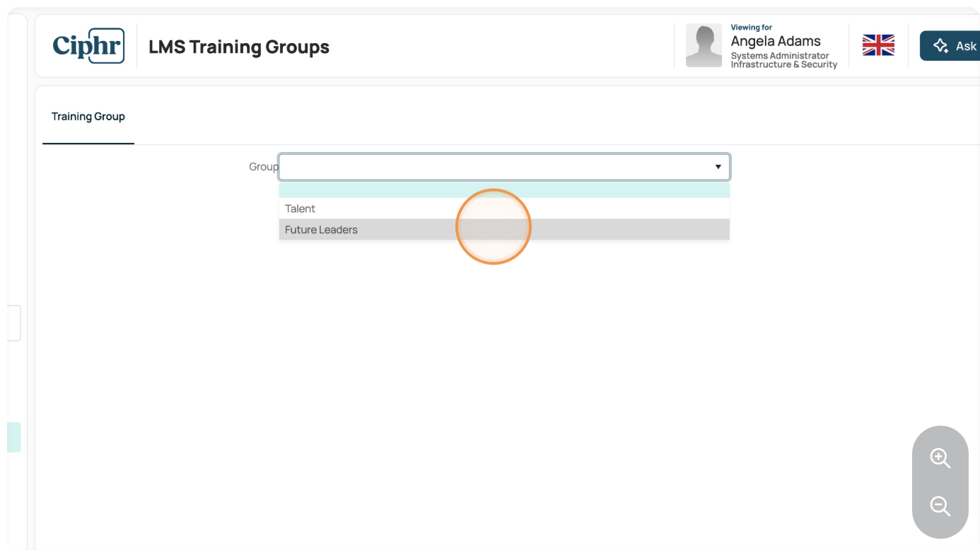This screenshot has height=560, width=980.
Task: Click the Ask button label
Action: tap(966, 46)
